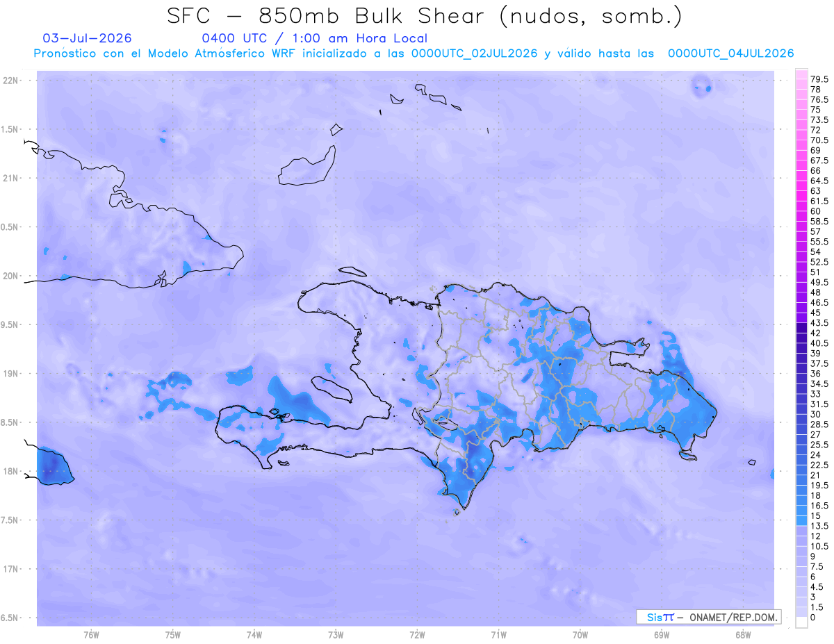Screen dimensions: 834x644
Task: Click the "75W" longitude label
Action: pos(173,635)
